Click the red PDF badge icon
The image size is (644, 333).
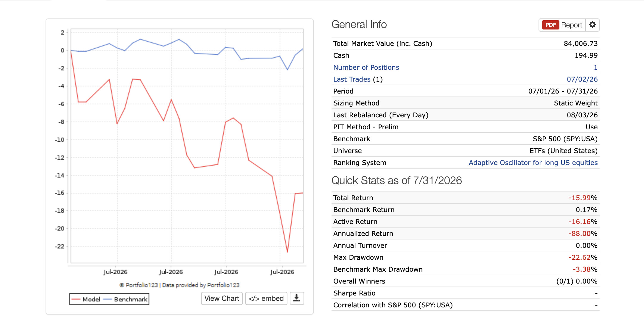pos(550,25)
